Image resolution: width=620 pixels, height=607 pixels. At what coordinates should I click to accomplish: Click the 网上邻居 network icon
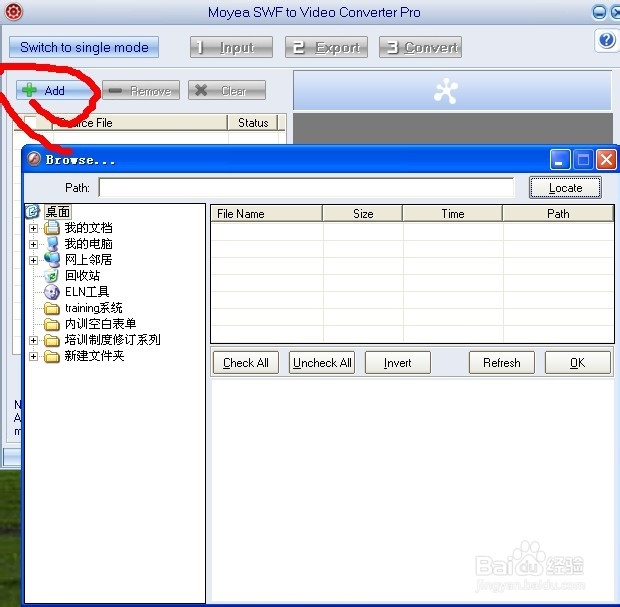(x=52, y=260)
